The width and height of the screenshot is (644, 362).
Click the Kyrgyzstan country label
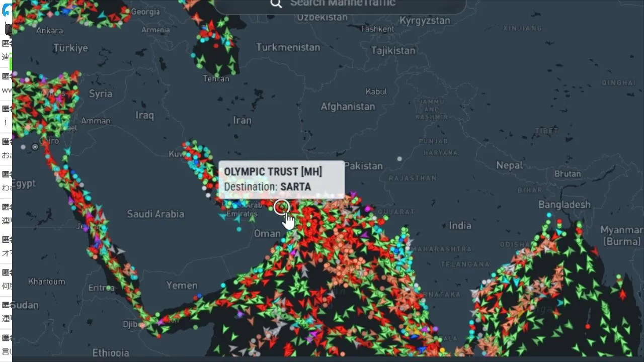coord(425,21)
